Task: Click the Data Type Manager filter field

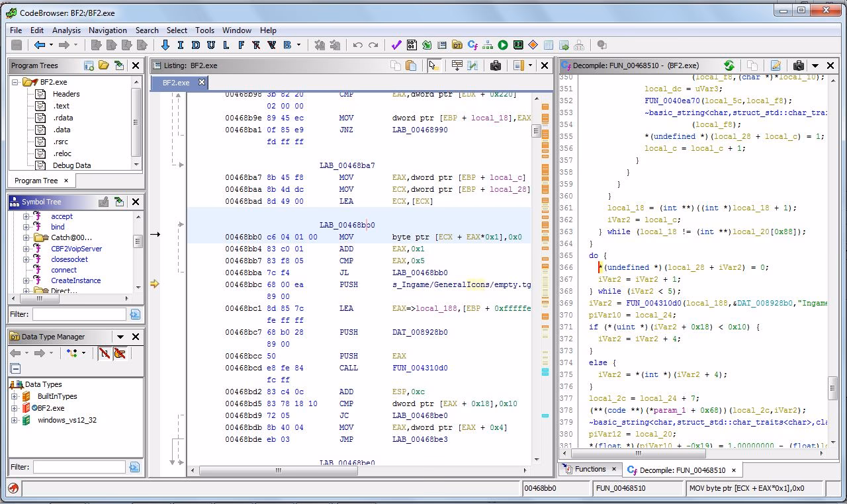Action: (x=79, y=467)
